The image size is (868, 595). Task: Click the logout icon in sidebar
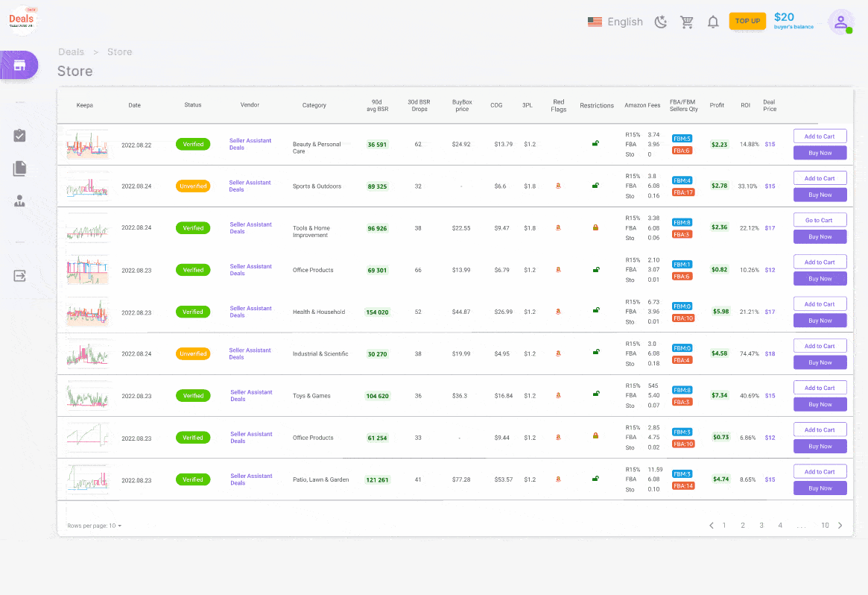(x=20, y=276)
